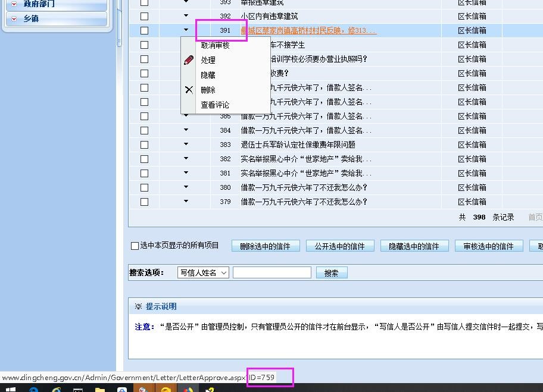Open the action dropdown arrow for row 380
The height and width of the screenshot is (392, 543).
click(186, 187)
